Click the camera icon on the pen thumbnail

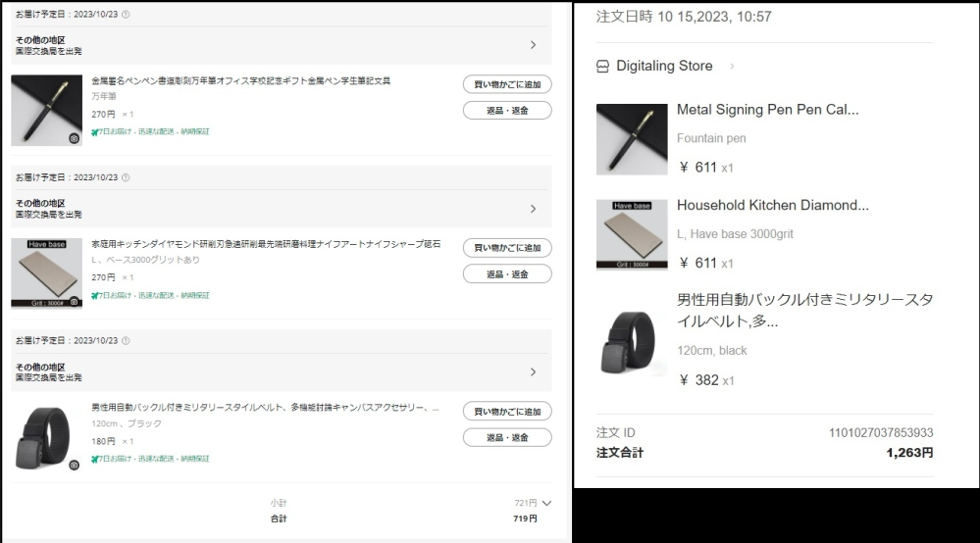(x=74, y=138)
